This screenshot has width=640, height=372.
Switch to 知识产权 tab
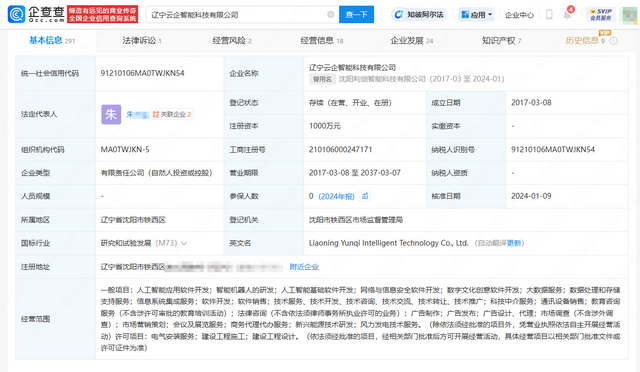click(501, 40)
